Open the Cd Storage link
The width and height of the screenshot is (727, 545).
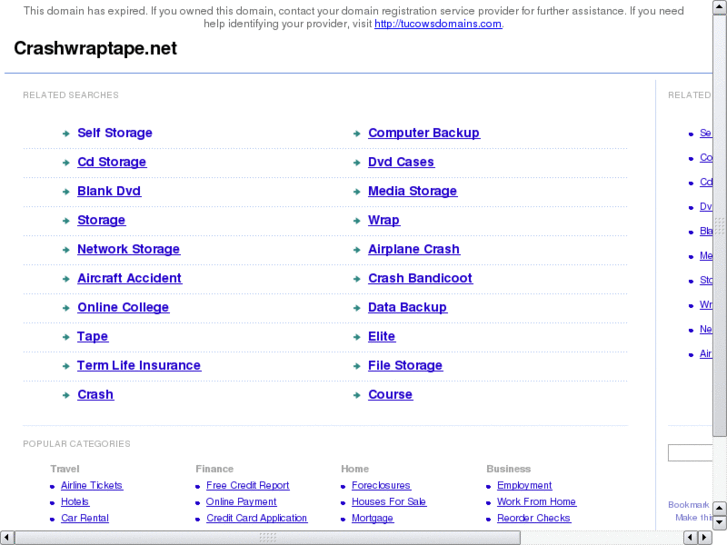(112, 162)
